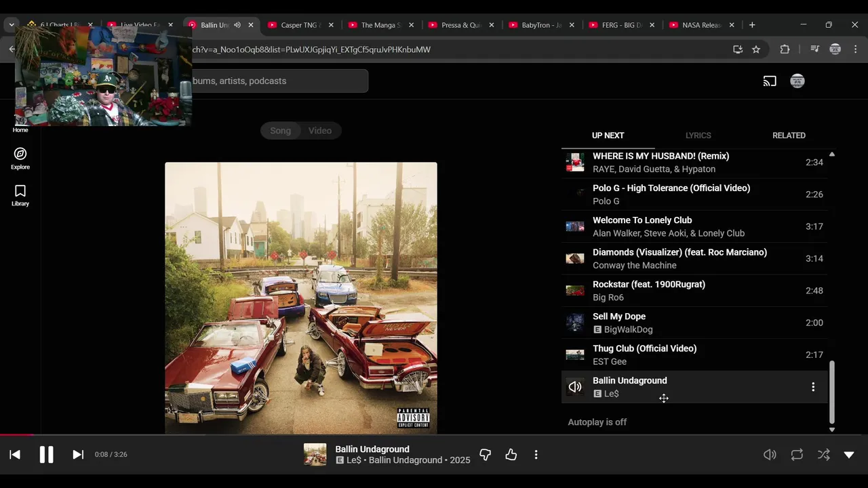The width and height of the screenshot is (868, 488).
Task: Open the Chrome three-dot menu
Action: point(856,49)
